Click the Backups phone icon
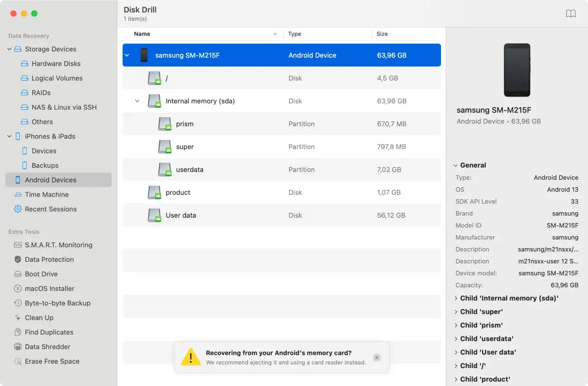The height and width of the screenshot is (386, 588). click(25, 165)
